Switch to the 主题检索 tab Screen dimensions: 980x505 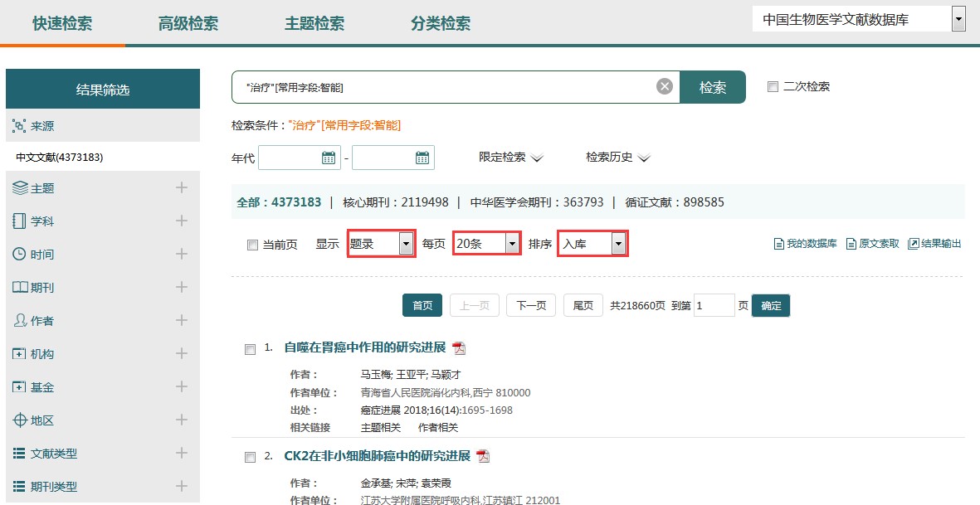pyautogui.click(x=314, y=23)
